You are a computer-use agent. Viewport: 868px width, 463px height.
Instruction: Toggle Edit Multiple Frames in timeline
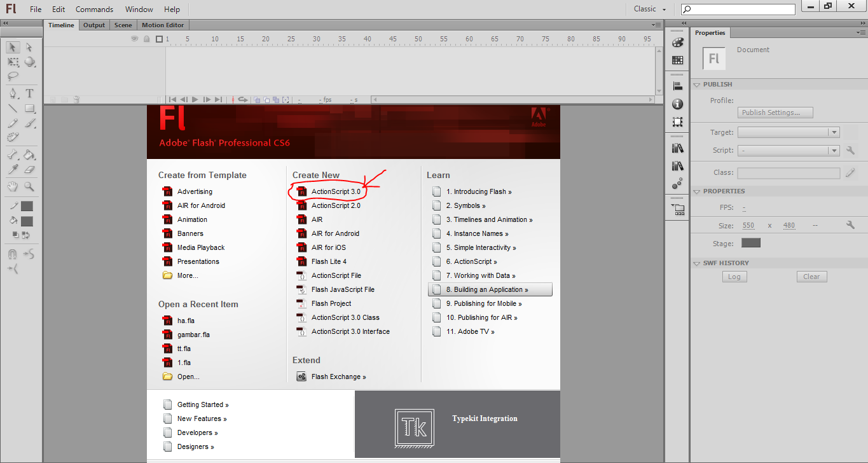(x=276, y=100)
